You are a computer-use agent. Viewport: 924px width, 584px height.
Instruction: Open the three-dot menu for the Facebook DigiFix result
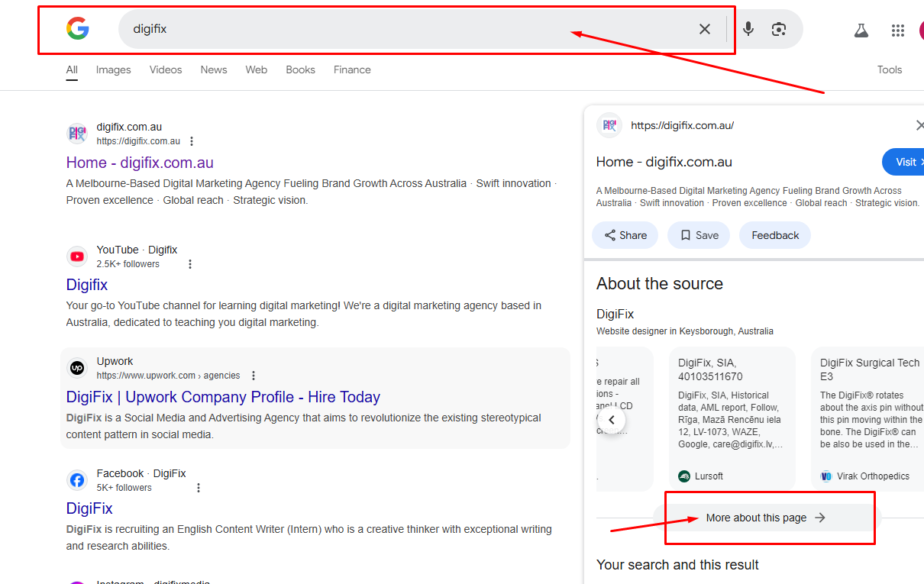point(199,488)
